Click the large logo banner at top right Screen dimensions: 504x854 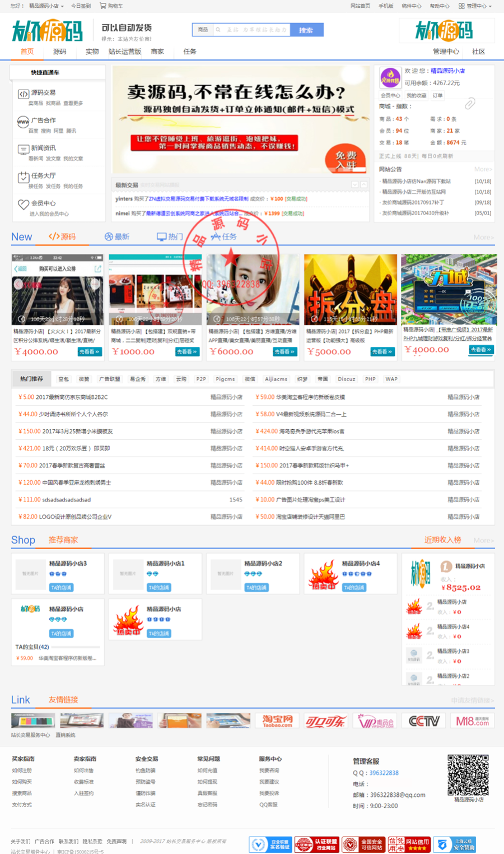point(447,30)
